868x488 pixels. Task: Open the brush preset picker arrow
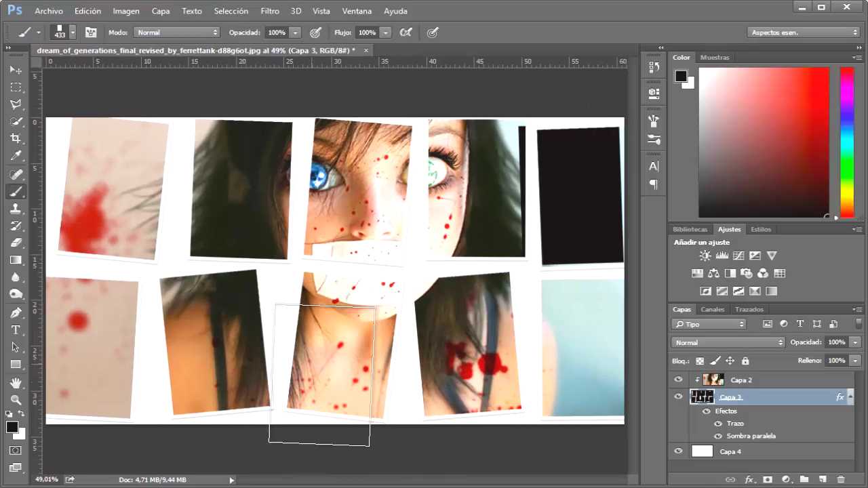73,32
